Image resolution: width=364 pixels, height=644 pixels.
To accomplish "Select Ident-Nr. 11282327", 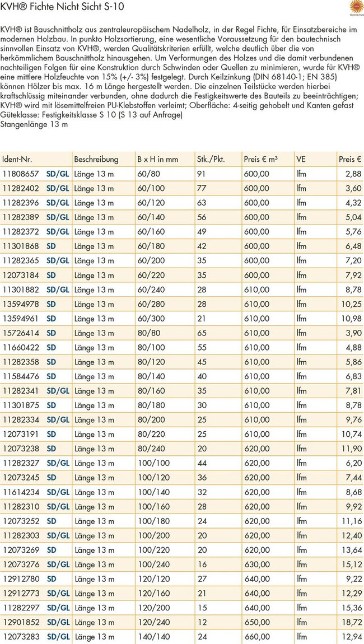I will pyautogui.click(x=21, y=463).
